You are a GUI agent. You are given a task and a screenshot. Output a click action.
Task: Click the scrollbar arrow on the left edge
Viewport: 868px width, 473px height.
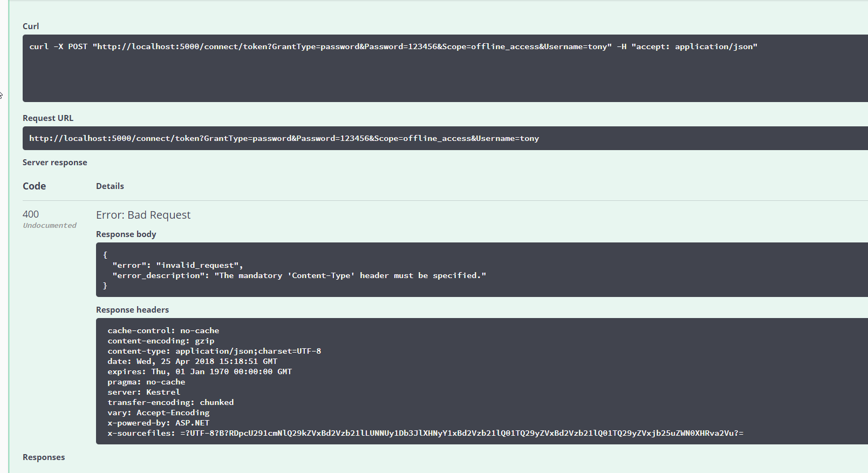tap(2, 96)
